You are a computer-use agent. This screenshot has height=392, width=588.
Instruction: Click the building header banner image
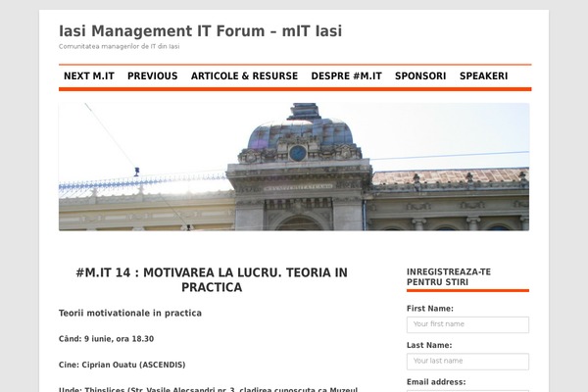pyautogui.click(x=294, y=167)
